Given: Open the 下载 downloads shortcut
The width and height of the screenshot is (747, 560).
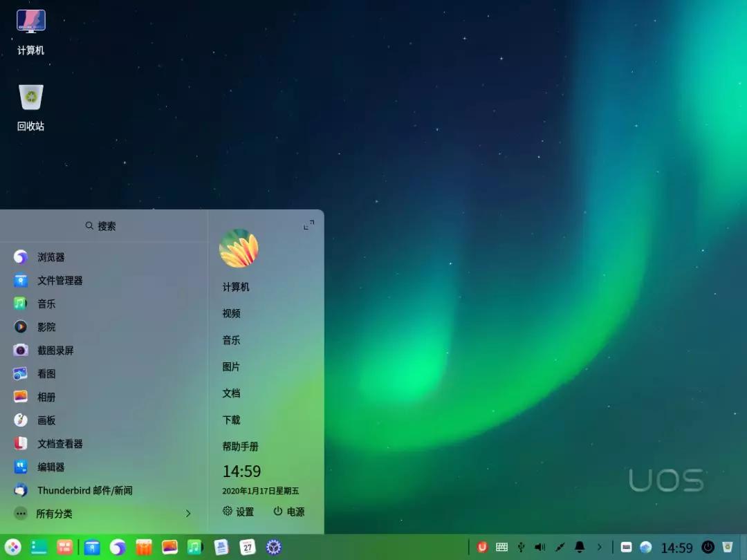Looking at the screenshot, I should [x=232, y=420].
